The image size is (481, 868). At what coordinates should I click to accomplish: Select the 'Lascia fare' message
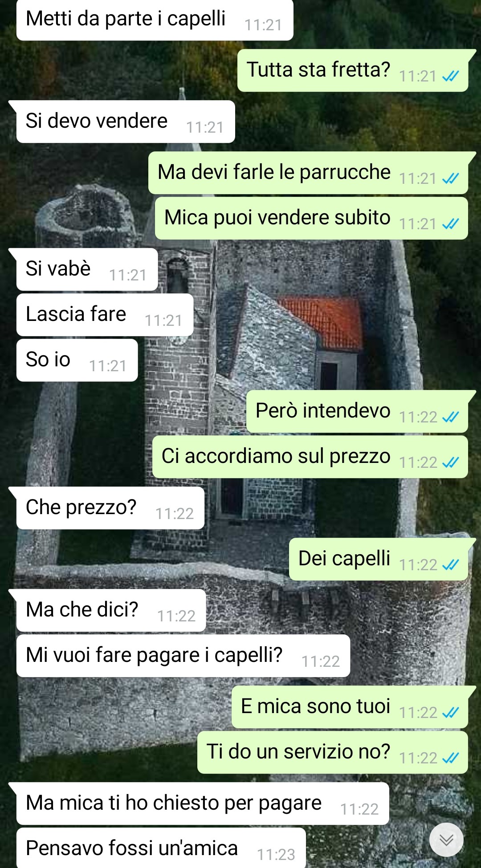pyautogui.click(x=105, y=315)
